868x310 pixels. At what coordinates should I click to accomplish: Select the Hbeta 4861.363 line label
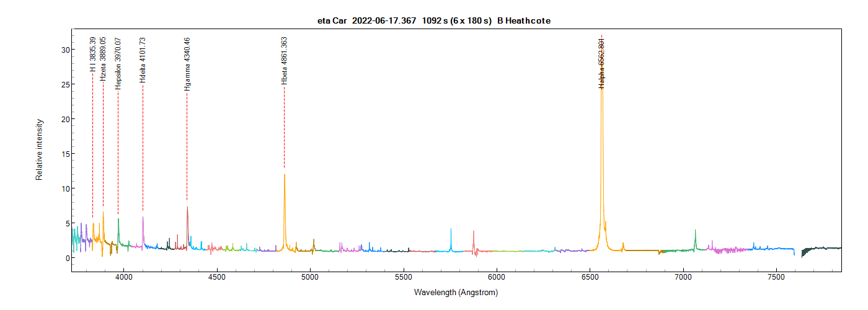(x=284, y=60)
